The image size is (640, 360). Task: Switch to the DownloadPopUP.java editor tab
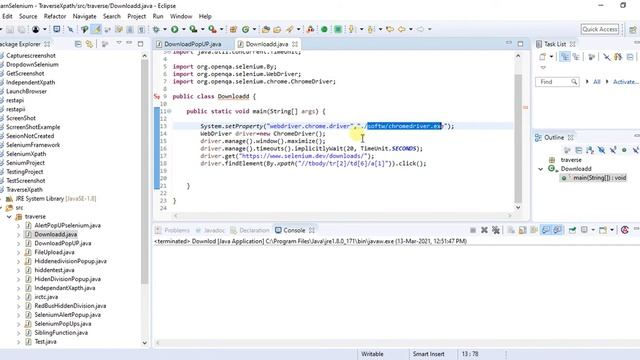(193, 44)
